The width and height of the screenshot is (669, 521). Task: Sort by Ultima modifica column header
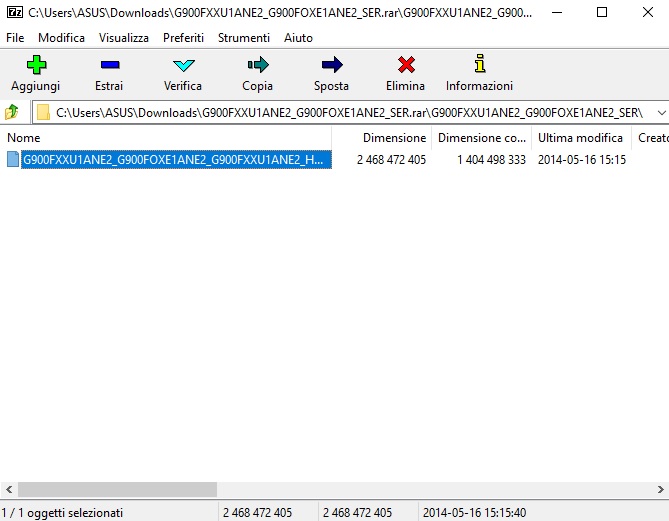click(581, 137)
